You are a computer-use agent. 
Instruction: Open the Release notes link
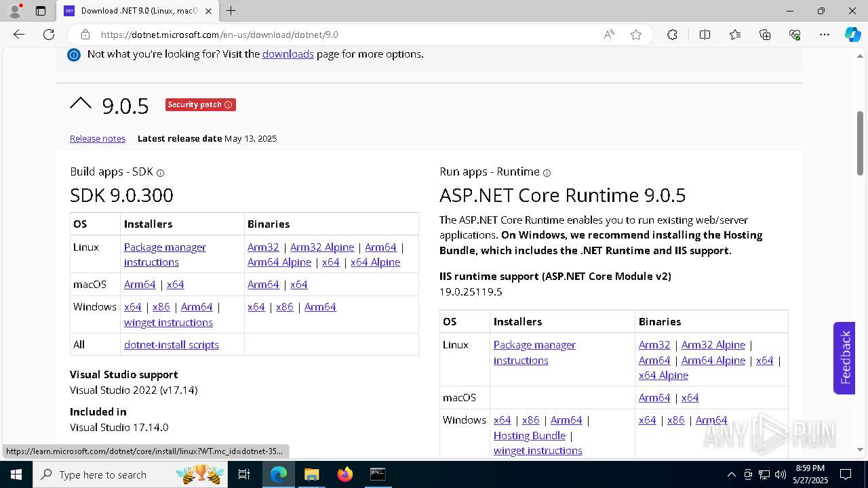(98, 138)
